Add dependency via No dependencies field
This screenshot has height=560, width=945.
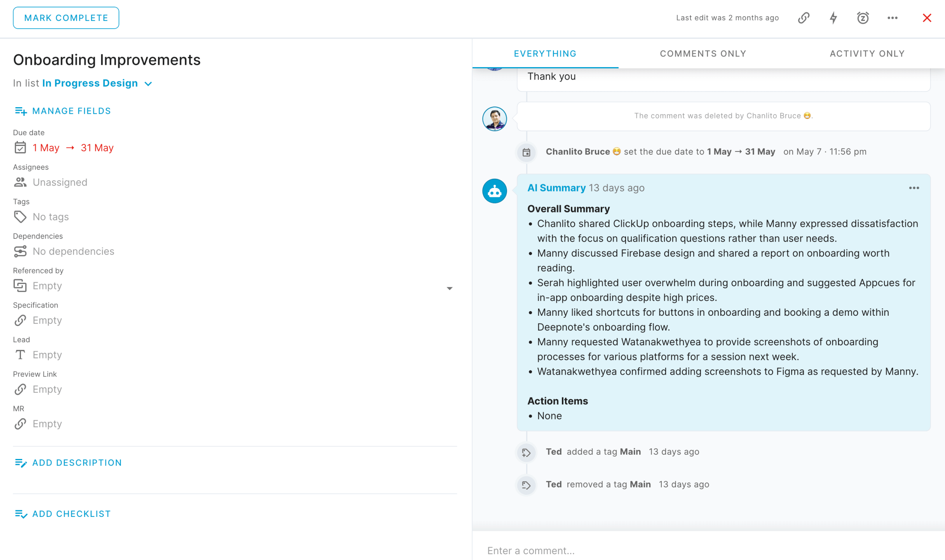click(73, 251)
